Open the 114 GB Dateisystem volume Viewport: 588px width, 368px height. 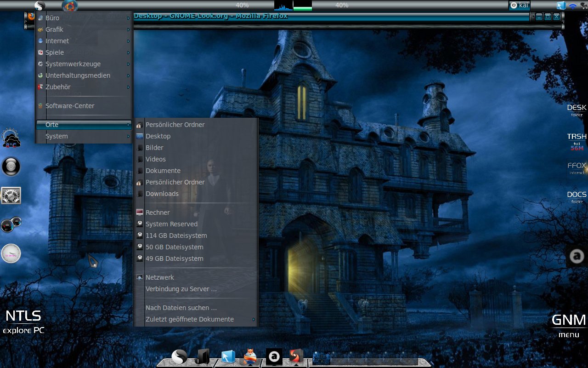pos(196,236)
